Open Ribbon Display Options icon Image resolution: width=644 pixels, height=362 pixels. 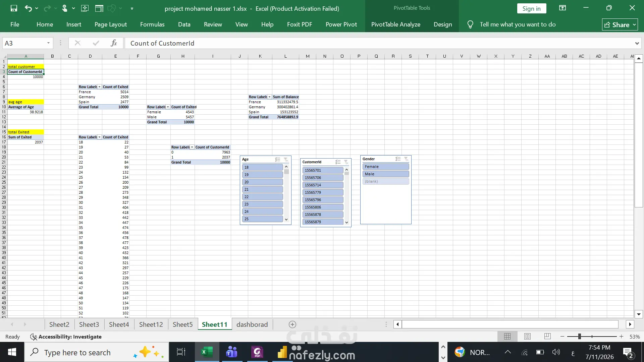(562, 8)
